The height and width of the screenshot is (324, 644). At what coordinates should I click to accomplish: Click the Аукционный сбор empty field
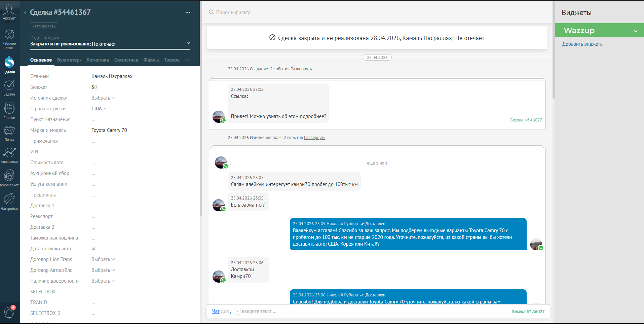coord(93,174)
